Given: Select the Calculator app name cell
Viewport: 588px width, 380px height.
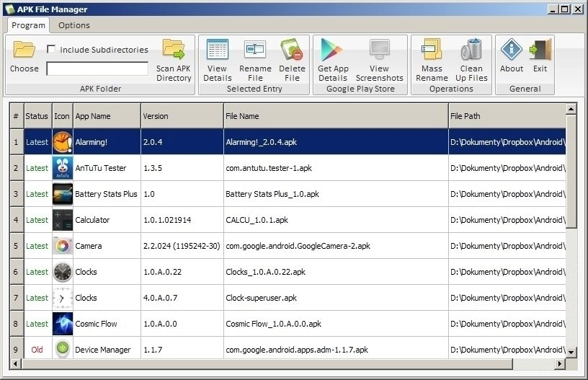Looking at the screenshot, I should 107,219.
